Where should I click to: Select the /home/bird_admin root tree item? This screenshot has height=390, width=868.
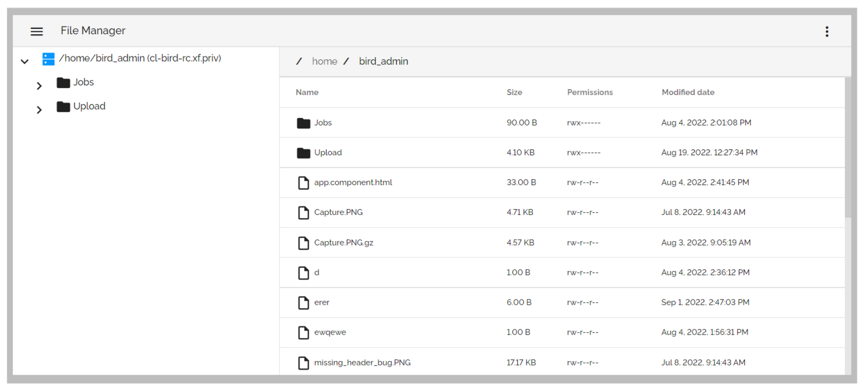click(x=140, y=58)
